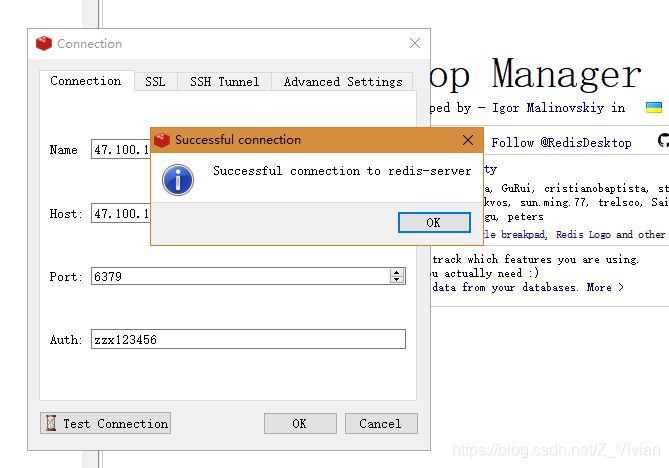The width and height of the screenshot is (669, 468).
Task: Switch to the SSL tab
Action: (155, 81)
